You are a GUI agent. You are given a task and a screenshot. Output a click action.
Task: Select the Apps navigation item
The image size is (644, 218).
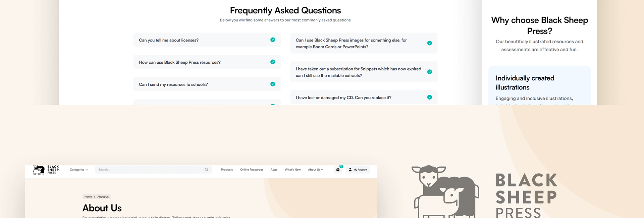(x=274, y=170)
